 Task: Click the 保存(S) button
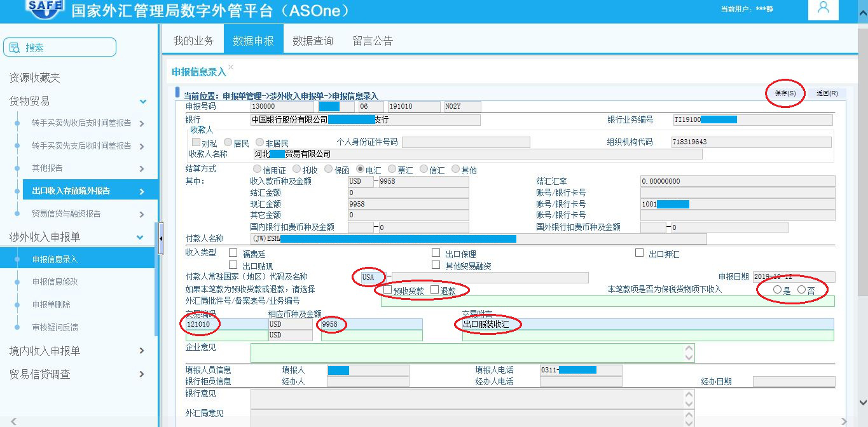[785, 93]
